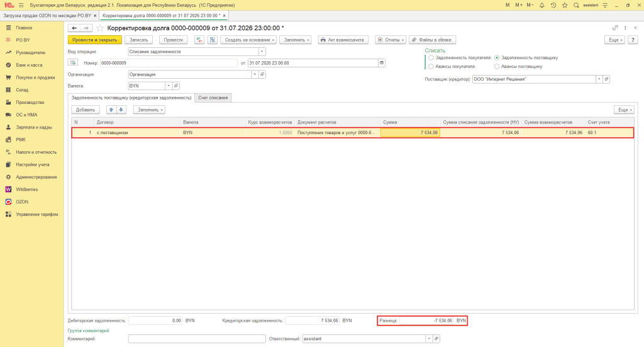Open the history clock icon
Screen dimensions: 644x347
pyautogui.click(x=553, y=5)
